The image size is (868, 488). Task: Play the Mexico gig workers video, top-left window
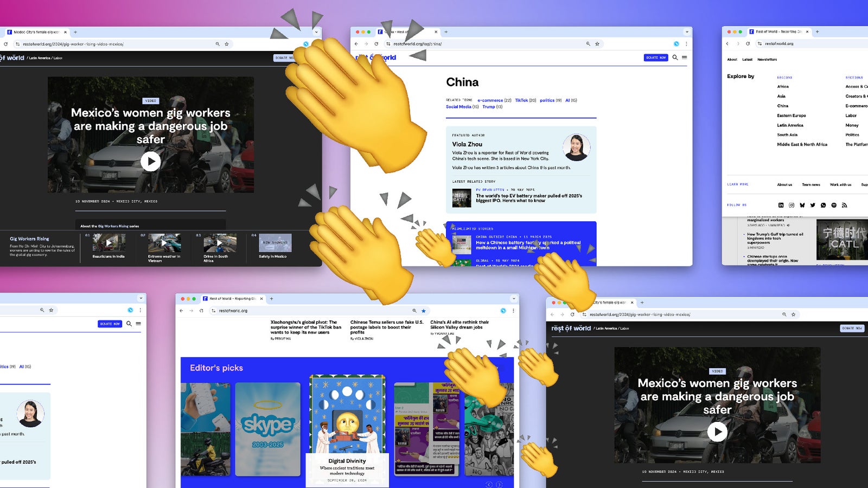[x=150, y=161]
